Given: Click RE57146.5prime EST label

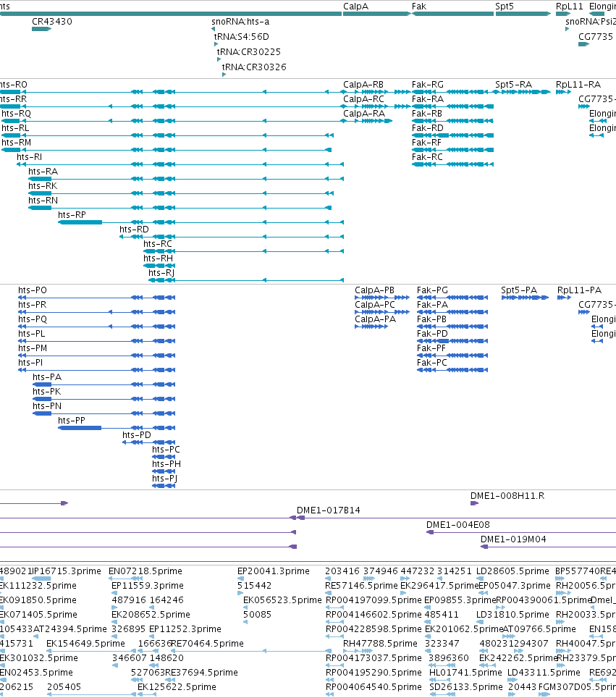Looking at the screenshot, I should [x=361, y=586].
